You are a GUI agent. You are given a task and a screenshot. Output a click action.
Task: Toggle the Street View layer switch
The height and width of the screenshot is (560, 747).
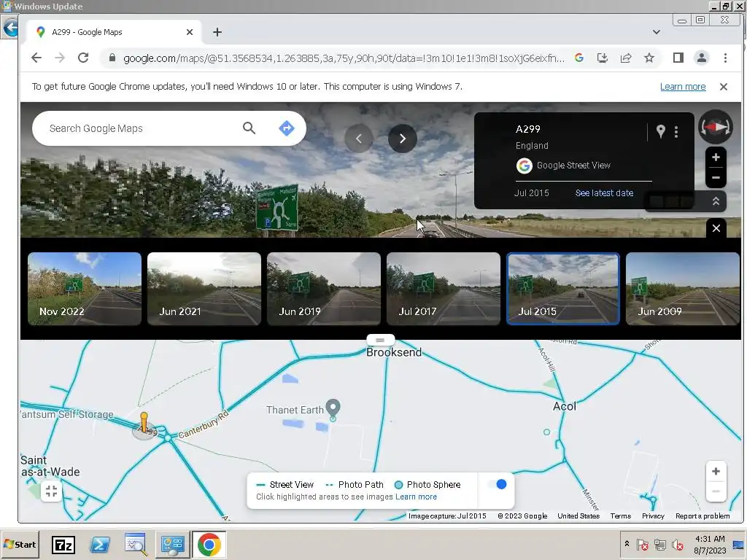tap(497, 484)
